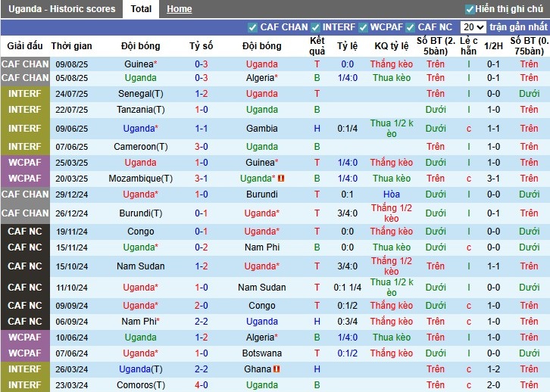Open the 20 recent matches dropdown
The height and width of the screenshot is (392, 550).
pyautogui.click(x=473, y=27)
